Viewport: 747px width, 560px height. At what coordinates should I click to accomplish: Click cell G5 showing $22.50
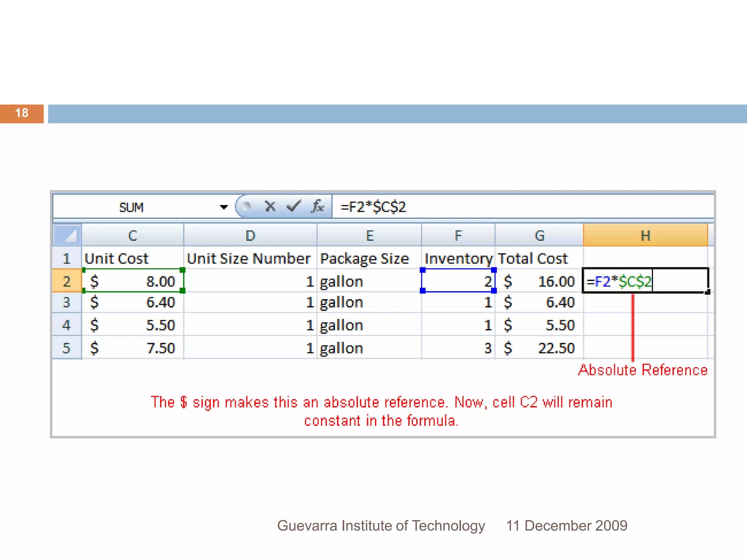(539, 348)
